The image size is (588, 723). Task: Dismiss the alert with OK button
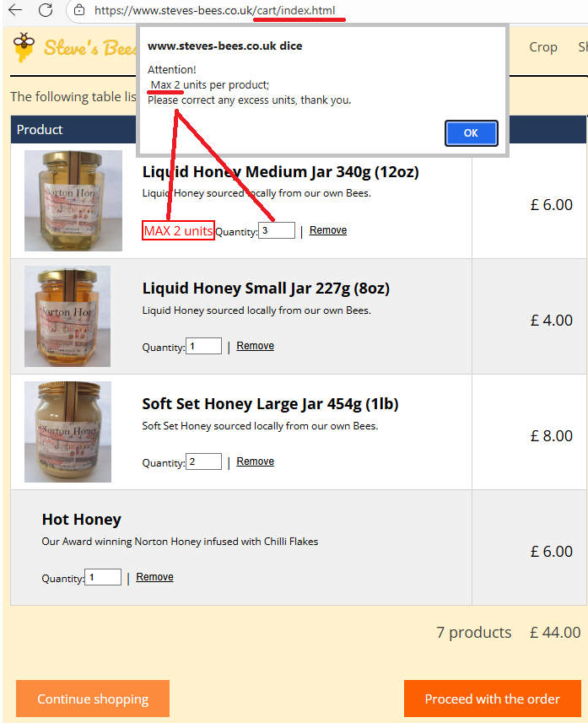(x=471, y=133)
